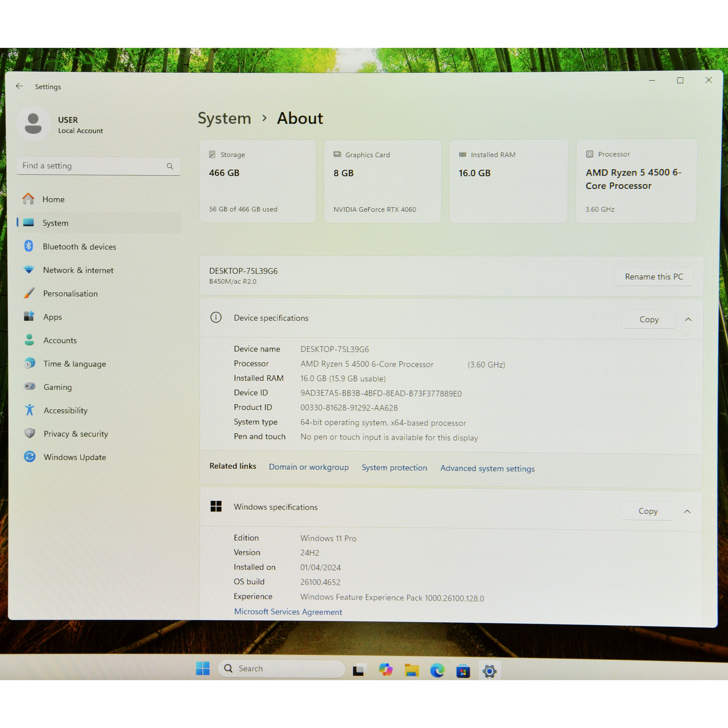Click the System monitor icon
728x728 pixels.
click(x=29, y=222)
